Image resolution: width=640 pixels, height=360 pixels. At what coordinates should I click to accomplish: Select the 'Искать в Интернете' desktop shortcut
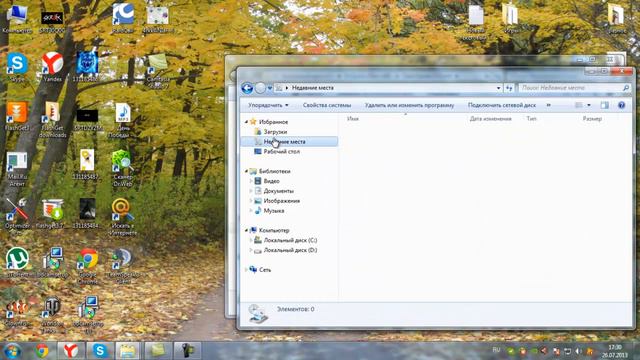[122, 217]
